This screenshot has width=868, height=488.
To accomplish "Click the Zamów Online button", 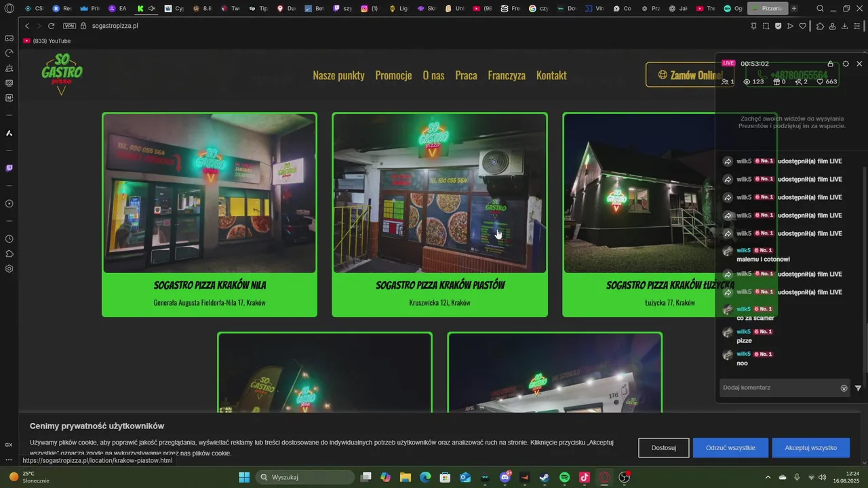I will 690,75.
